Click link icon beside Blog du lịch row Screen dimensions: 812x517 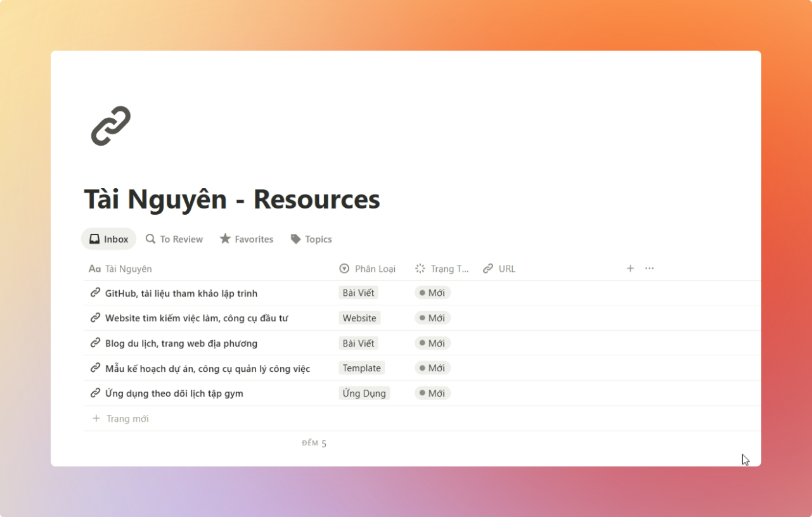click(x=95, y=343)
